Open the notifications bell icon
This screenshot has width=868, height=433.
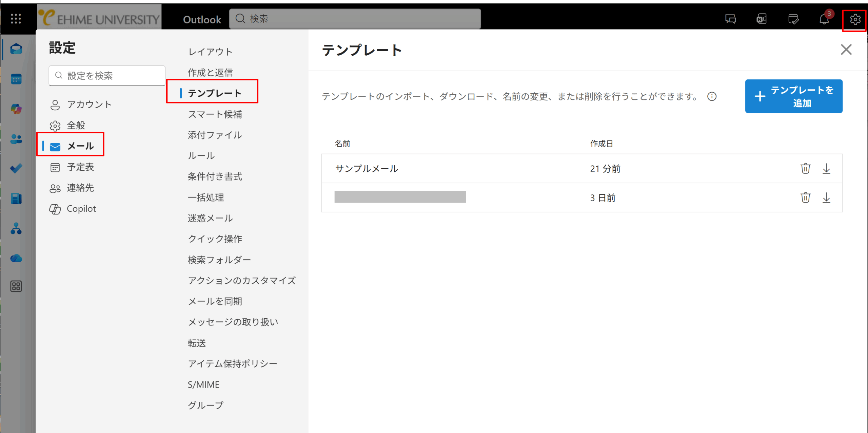tap(824, 19)
